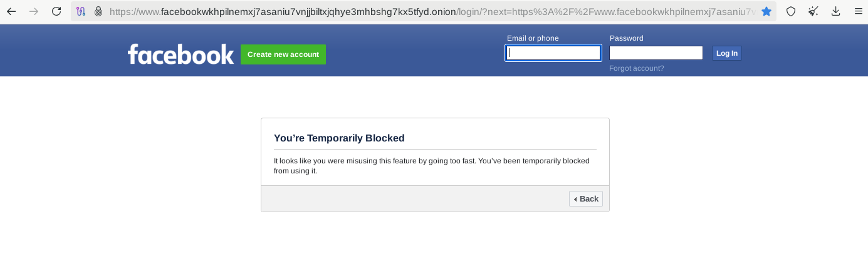868x271 pixels.
Task: Click the browser forward arrow
Action: pos(34,11)
